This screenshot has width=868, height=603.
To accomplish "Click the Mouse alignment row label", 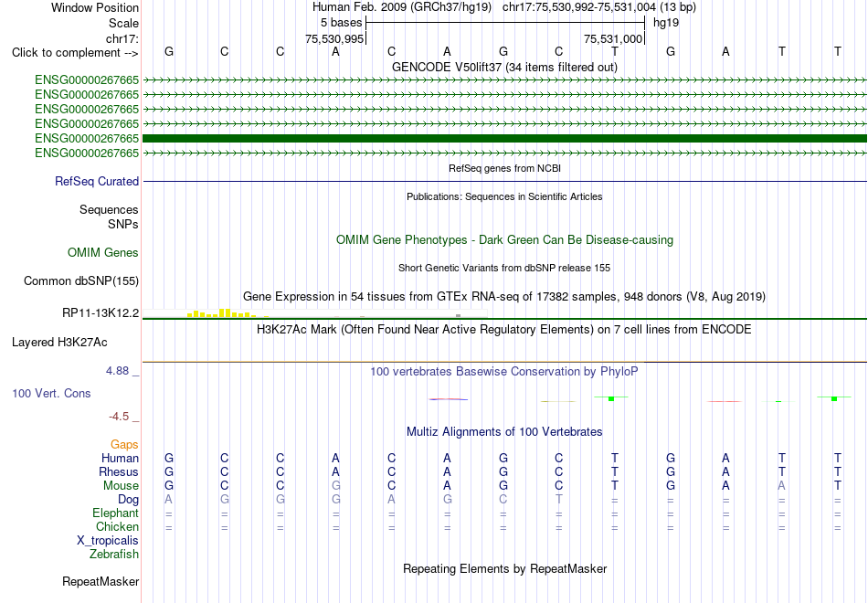I will (121, 486).
